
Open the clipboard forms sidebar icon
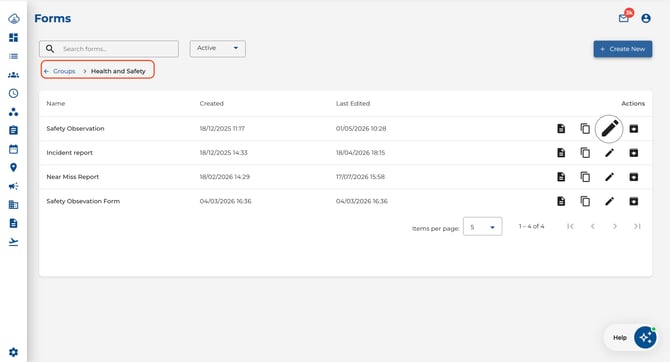14,130
